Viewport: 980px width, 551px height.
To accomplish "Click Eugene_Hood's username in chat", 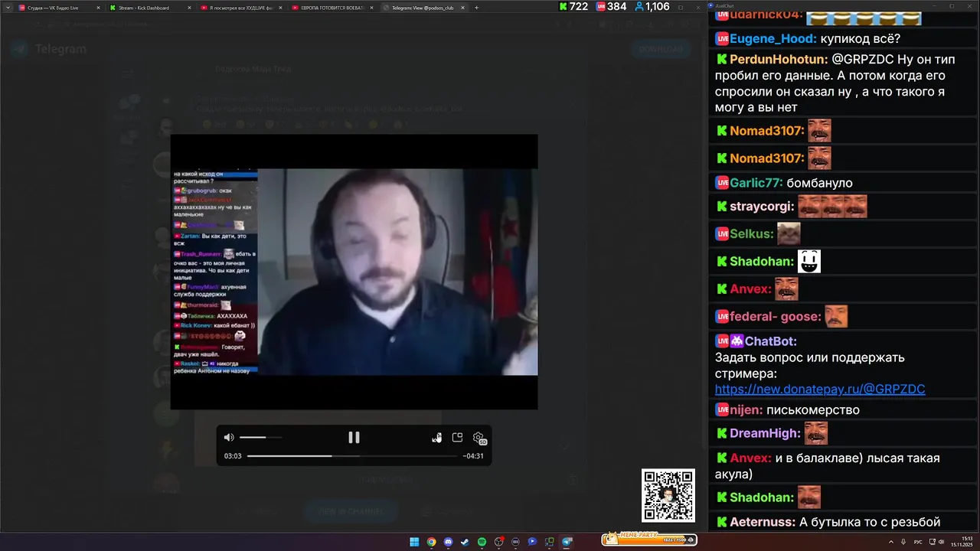I will 773,39.
